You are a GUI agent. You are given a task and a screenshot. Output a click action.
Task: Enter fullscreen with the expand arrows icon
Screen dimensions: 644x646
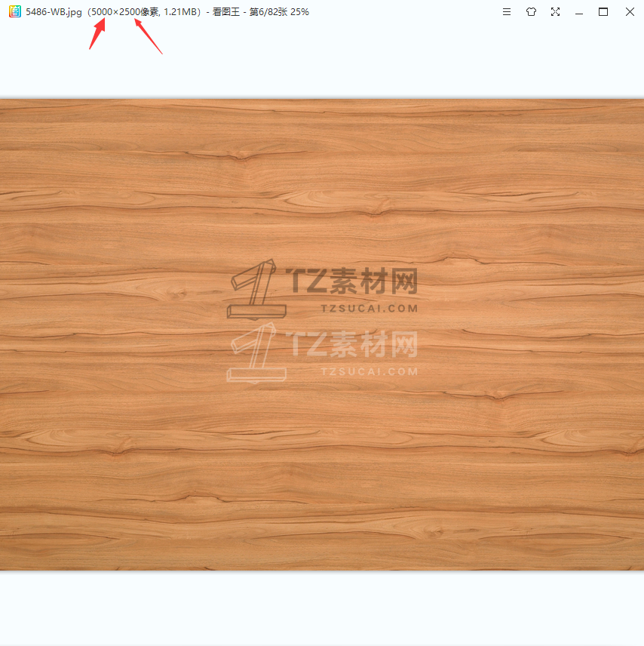click(555, 12)
